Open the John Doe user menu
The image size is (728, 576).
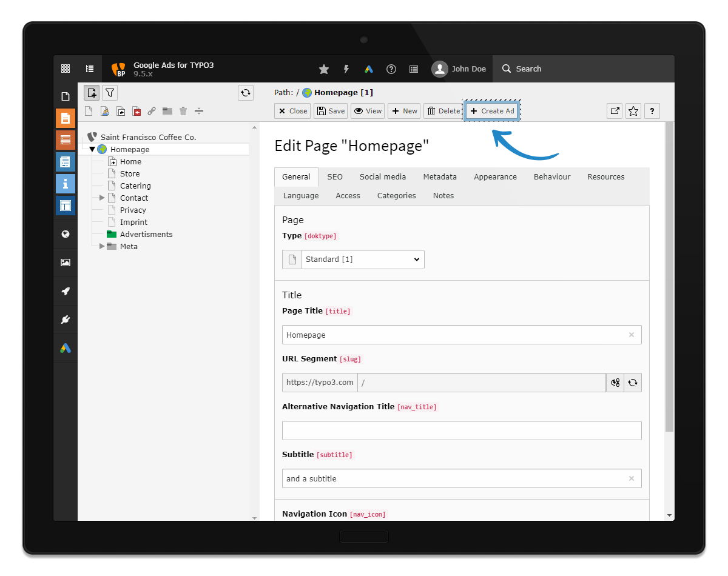tap(459, 69)
